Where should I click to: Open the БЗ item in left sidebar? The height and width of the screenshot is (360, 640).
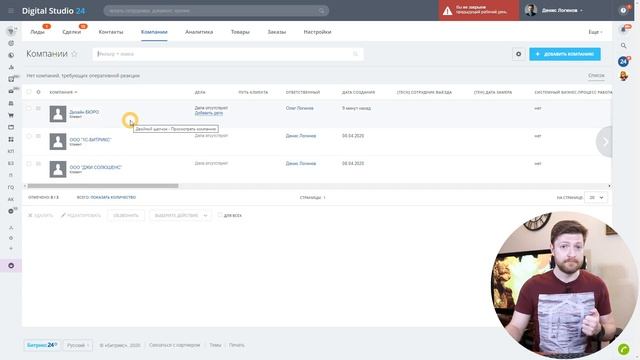coord(11,163)
